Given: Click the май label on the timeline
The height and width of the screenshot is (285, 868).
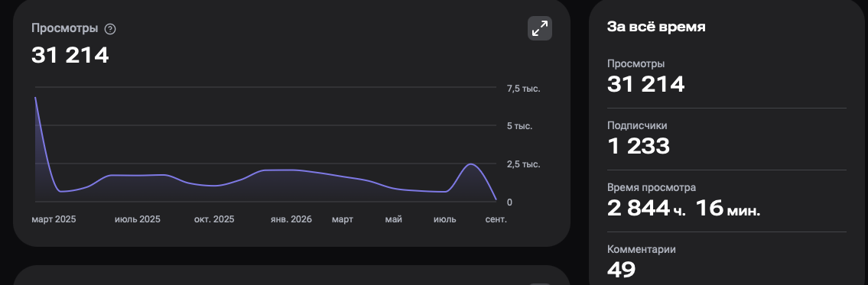Looking at the screenshot, I should (x=394, y=220).
